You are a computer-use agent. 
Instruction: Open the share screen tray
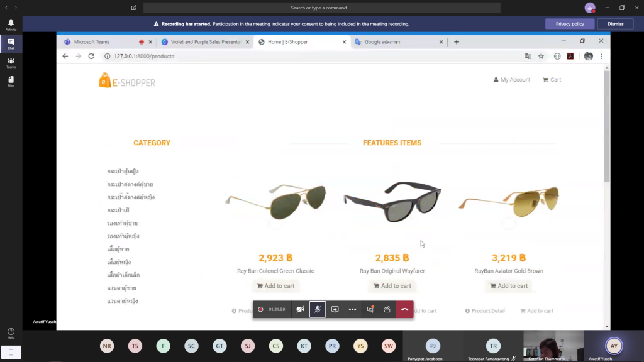click(335, 309)
